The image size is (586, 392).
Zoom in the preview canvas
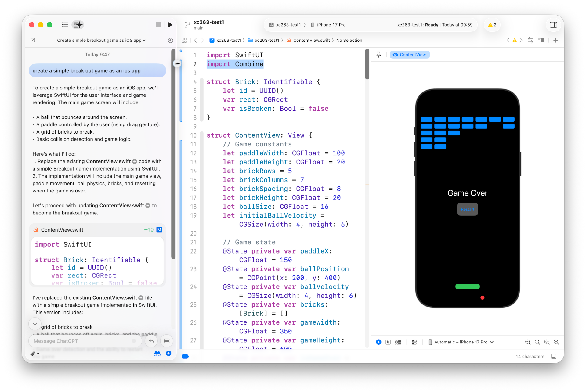tap(556, 342)
